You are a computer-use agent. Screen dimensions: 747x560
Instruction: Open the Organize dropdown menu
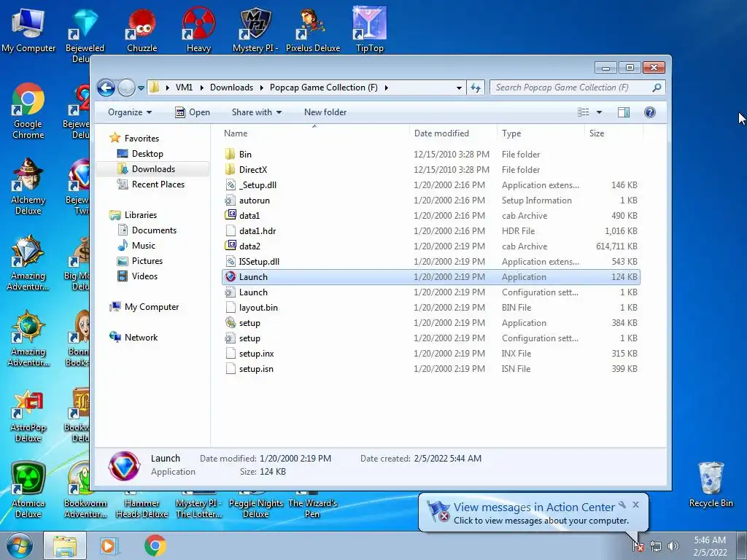(130, 112)
